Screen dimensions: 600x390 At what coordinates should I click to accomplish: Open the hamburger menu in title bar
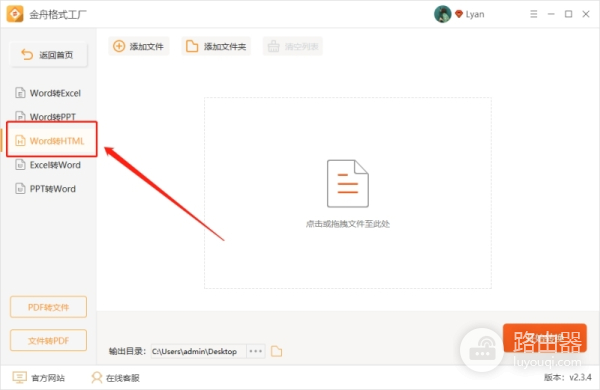(533, 14)
